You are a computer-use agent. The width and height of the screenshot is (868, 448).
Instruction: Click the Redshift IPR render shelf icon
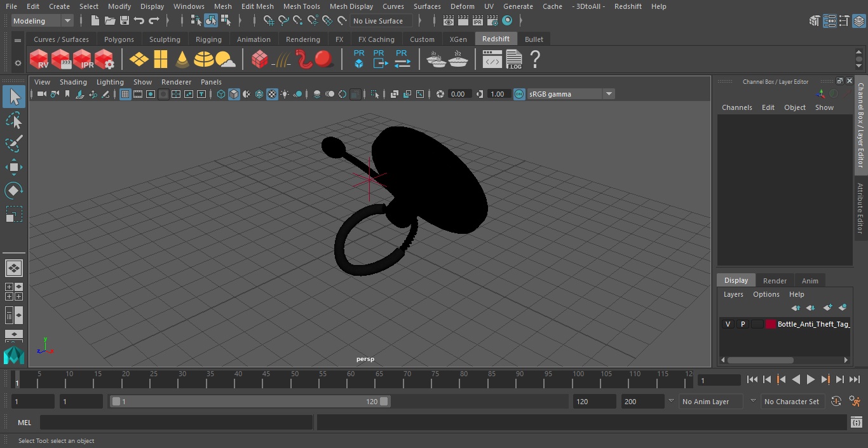click(x=83, y=60)
